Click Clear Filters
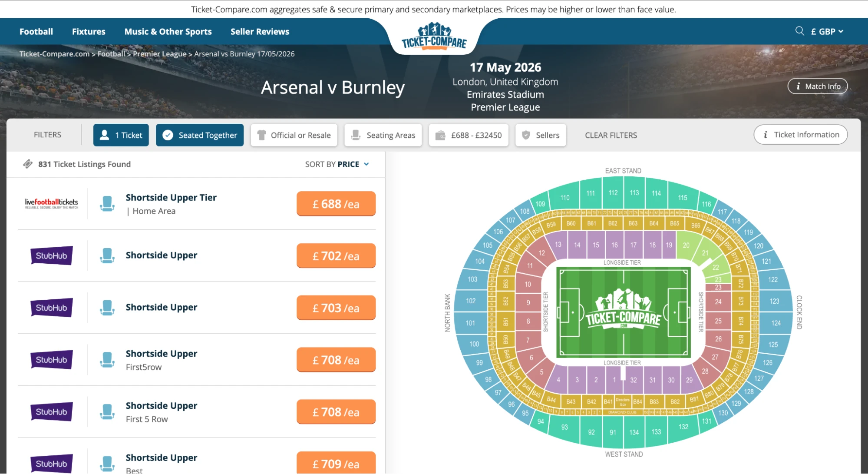 (x=610, y=135)
